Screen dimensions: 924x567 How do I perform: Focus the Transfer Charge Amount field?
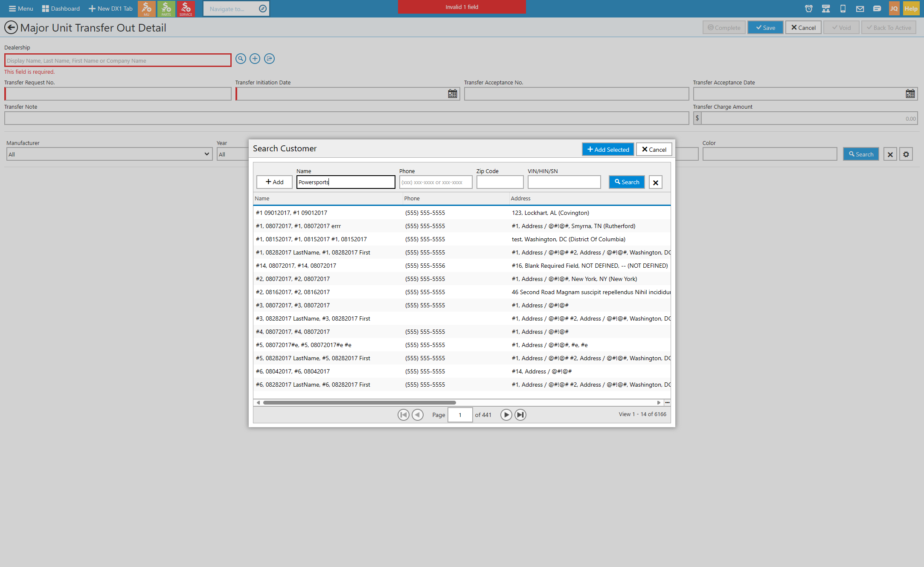click(809, 118)
